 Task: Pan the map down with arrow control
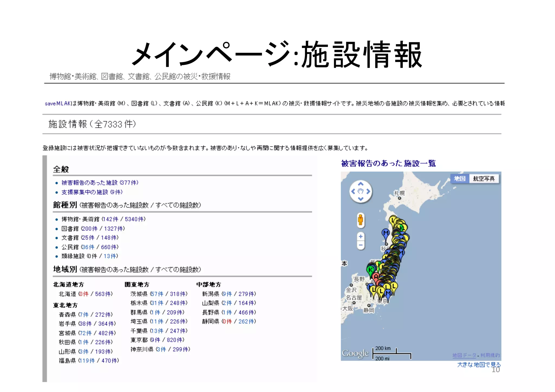pyautogui.click(x=360, y=199)
